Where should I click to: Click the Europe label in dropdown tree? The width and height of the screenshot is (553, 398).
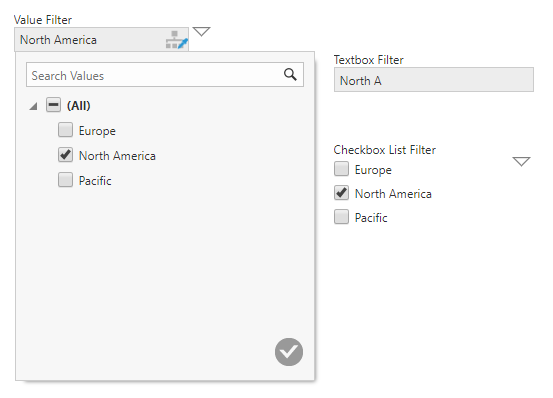click(x=97, y=131)
